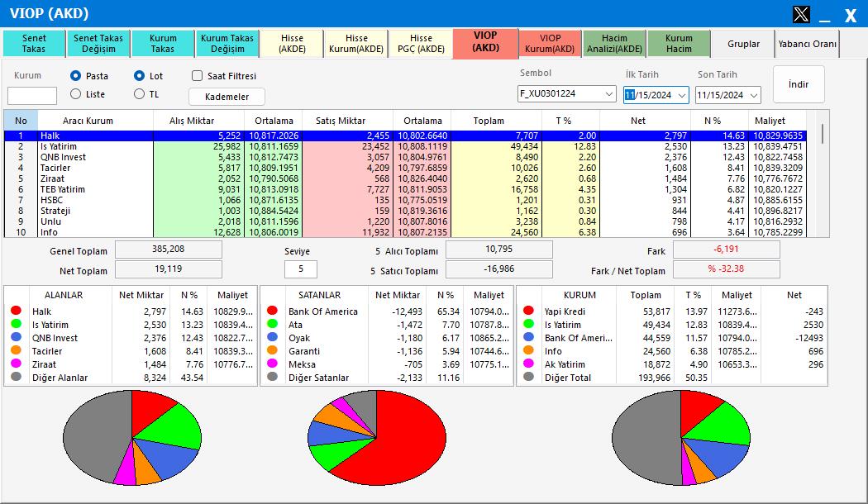Expand the İlk Tarih date picker
The width and height of the screenshot is (868, 504).
(x=682, y=95)
